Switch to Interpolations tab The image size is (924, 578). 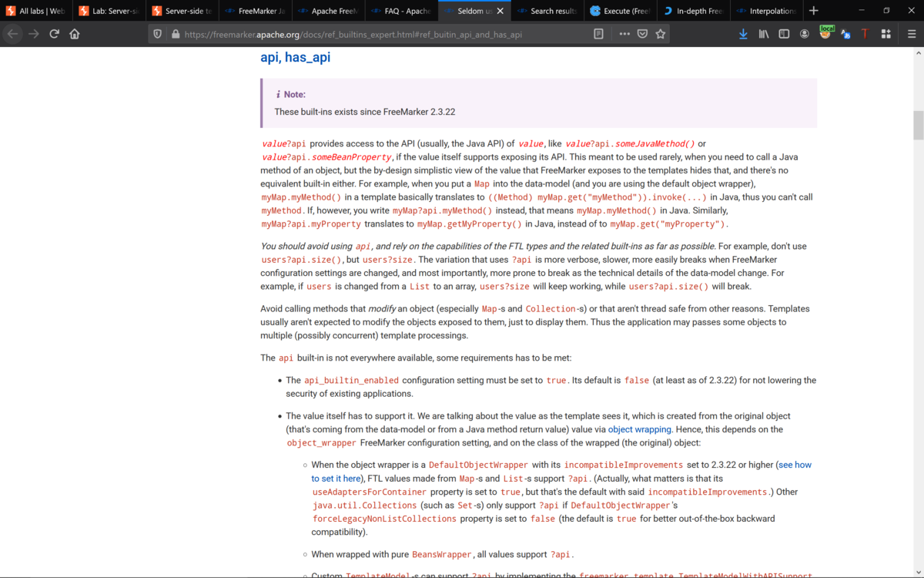[766, 11]
